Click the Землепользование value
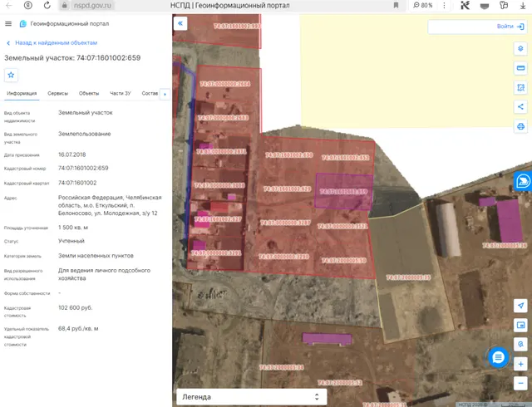Viewport: 532px width, 407px height. point(85,134)
